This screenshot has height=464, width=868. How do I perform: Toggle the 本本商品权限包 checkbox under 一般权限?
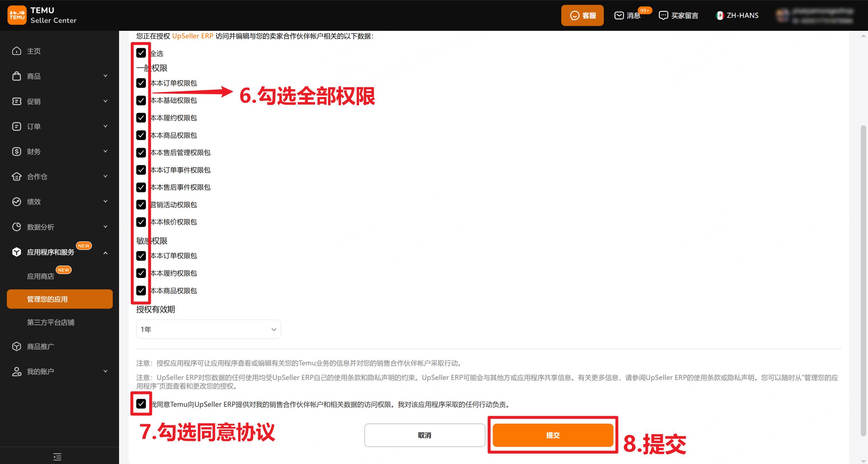141,135
